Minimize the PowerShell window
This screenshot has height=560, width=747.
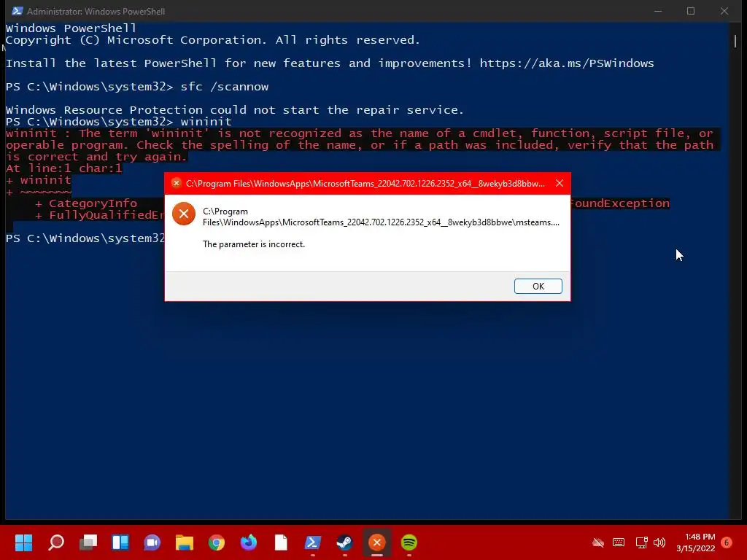658,11
